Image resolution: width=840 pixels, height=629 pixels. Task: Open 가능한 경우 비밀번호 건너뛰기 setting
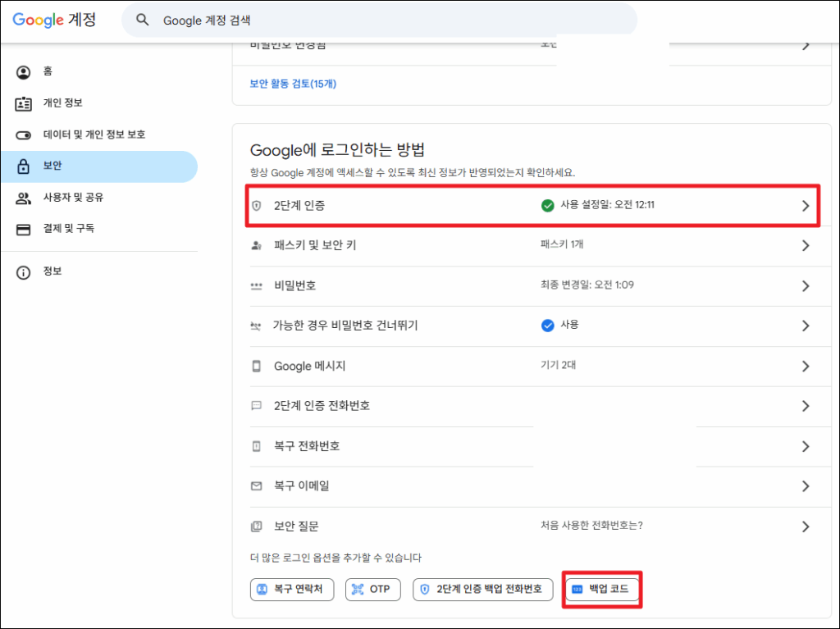click(345, 326)
